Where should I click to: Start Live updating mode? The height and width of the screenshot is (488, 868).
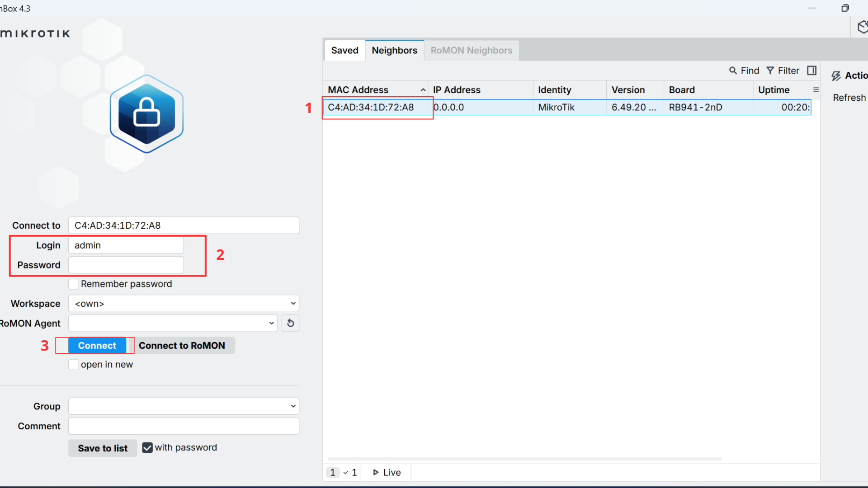pyautogui.click(x=387, y=473)
